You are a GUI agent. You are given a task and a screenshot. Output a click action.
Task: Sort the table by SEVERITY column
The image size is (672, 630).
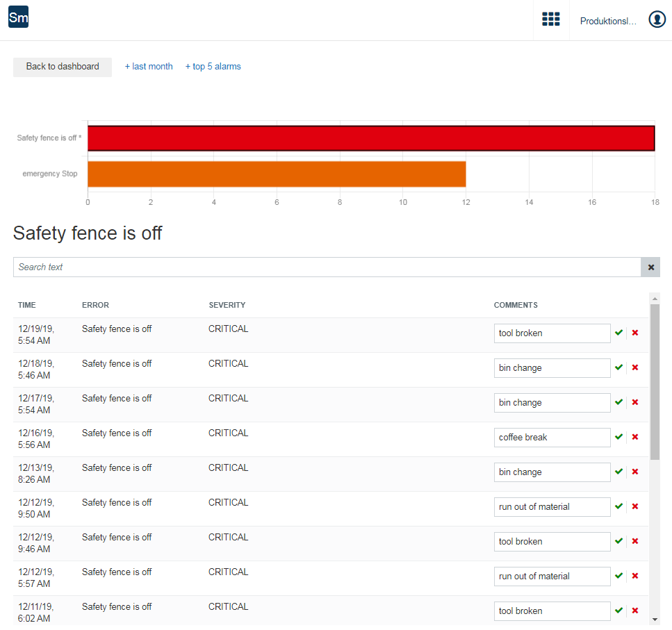(x=228, y=305)
